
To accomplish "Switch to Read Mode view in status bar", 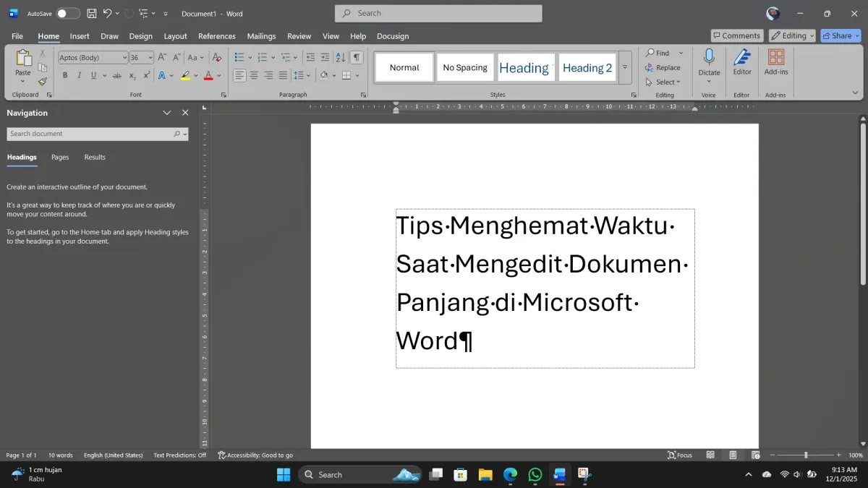I will point(710,455).
